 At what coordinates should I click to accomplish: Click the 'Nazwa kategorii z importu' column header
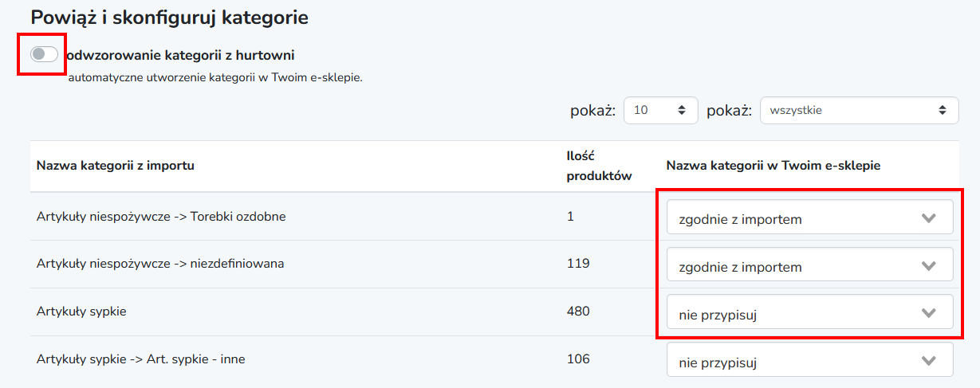point(116,166)
